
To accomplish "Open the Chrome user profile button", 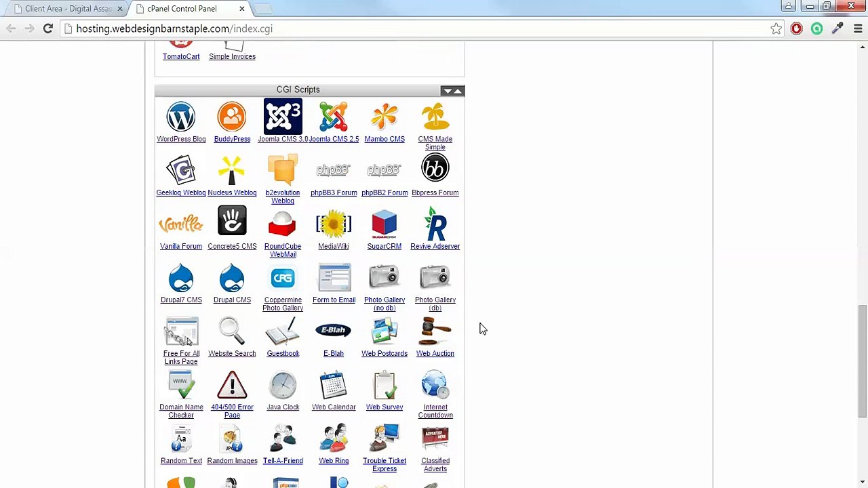I will coord(789,6).
